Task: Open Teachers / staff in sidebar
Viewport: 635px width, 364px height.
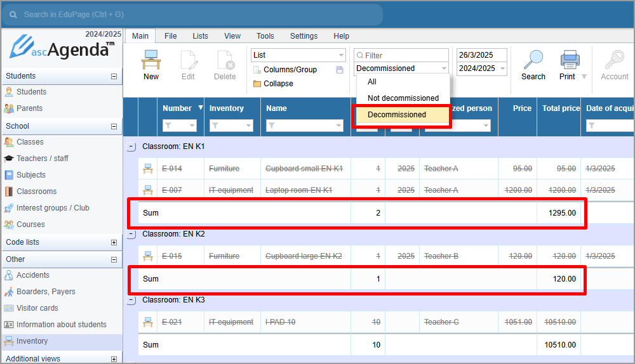Action: [x=42, y=159]
